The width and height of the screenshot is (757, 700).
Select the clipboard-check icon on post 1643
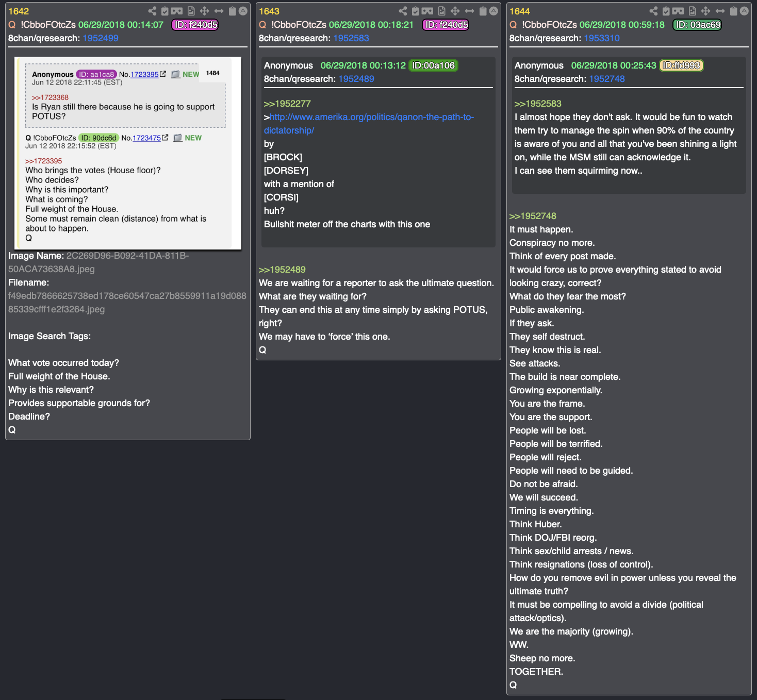click(416, 11)
